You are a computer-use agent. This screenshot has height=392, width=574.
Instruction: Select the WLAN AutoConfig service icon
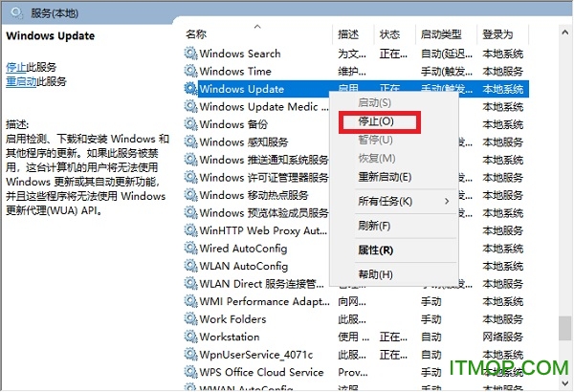190,266
